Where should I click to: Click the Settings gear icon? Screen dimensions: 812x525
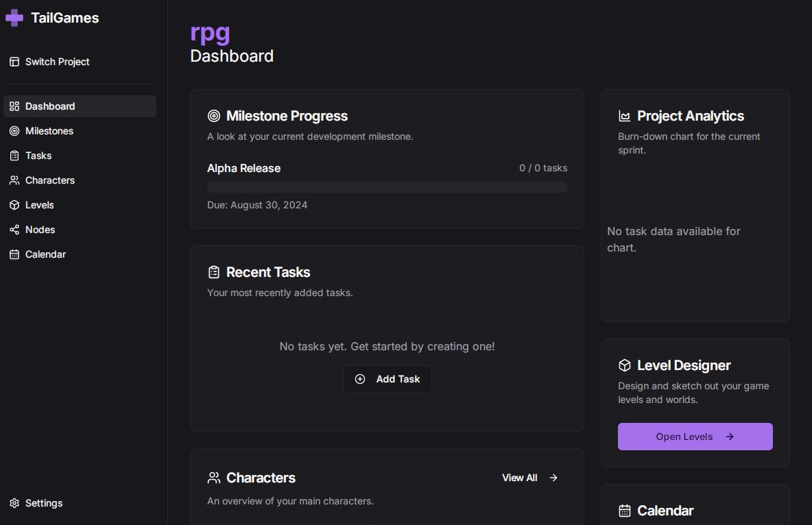[x=14, y=503]
